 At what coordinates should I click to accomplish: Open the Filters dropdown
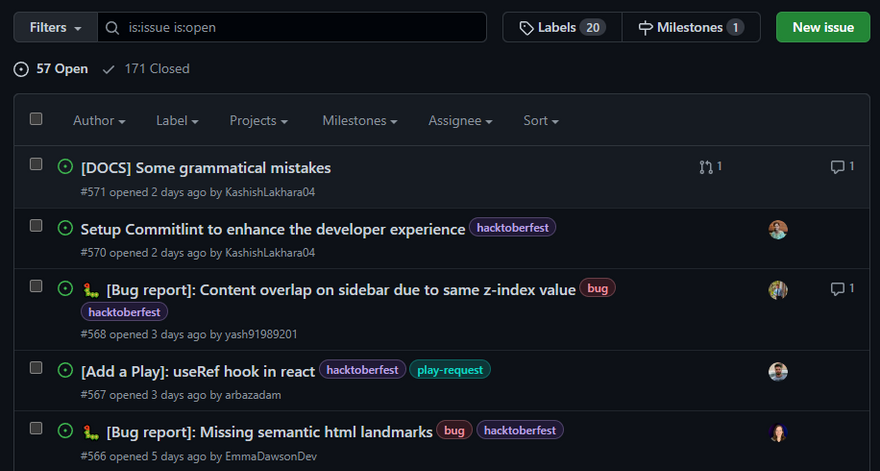[55, 27]
